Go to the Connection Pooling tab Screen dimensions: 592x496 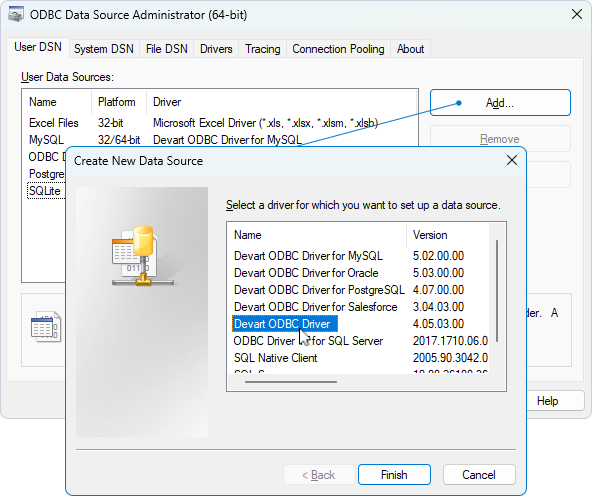click(338, 49)
